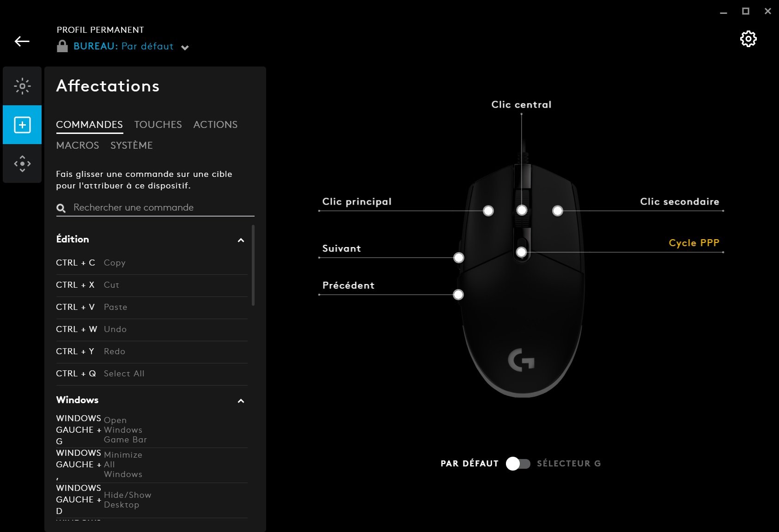This screenshot has height=532, width=779.
Task: Select the CTRL + V Paste command
Action: 152,307
